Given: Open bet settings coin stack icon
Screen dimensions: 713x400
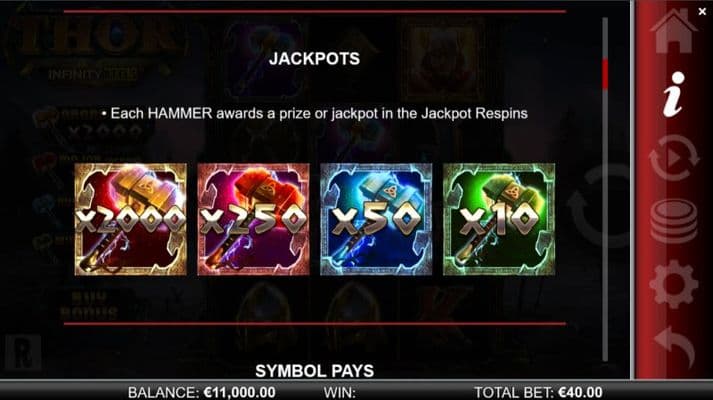Looking at the screenshot, I should pos(673,221).
